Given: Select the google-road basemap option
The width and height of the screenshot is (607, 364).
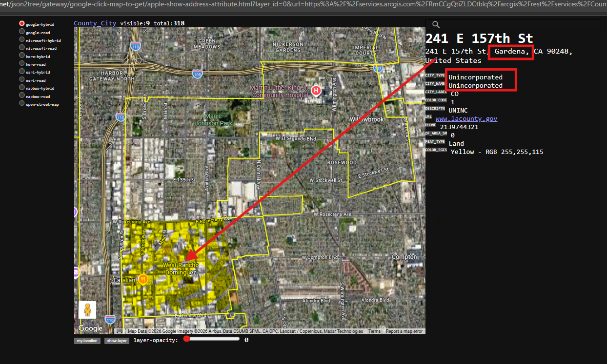Looking at the screenshot, I should 22,32.
